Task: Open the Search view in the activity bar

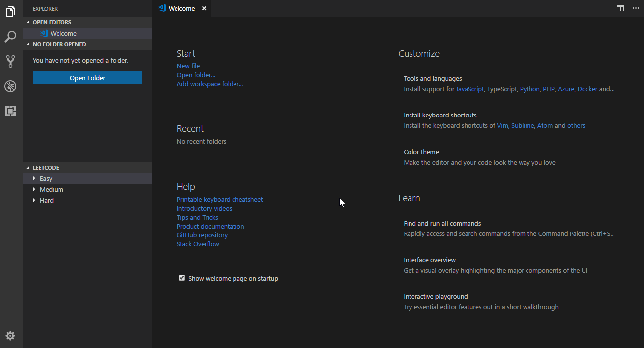Action: pos(10,37)
